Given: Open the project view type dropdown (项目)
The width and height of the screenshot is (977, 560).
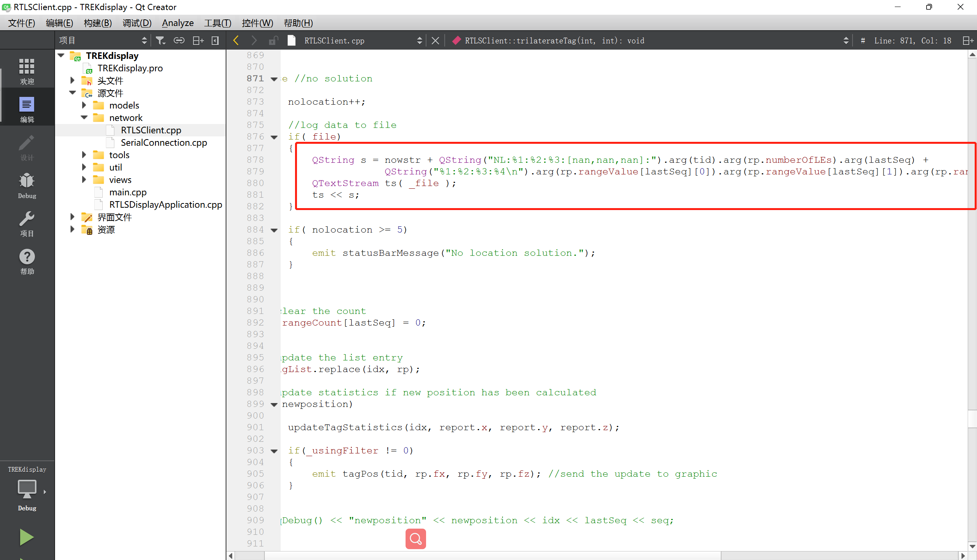Looking at the screenshot, I should coord(103,40).
